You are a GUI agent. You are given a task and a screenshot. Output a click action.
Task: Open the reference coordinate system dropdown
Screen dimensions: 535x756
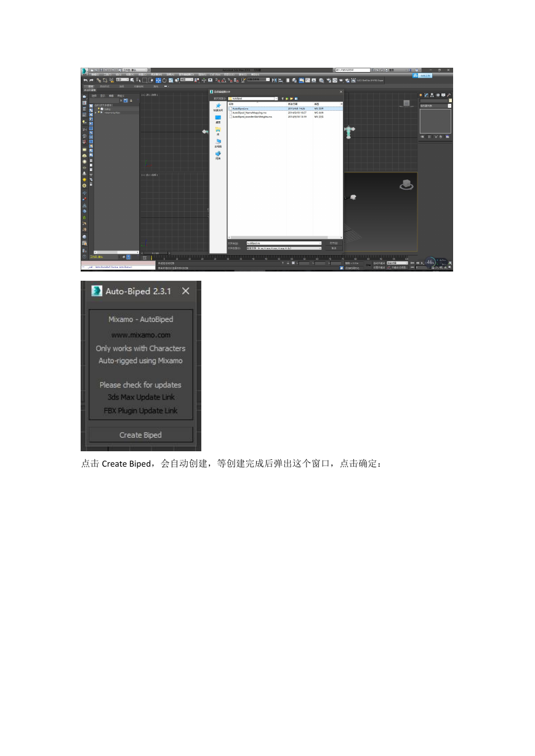tap(186, 80)
